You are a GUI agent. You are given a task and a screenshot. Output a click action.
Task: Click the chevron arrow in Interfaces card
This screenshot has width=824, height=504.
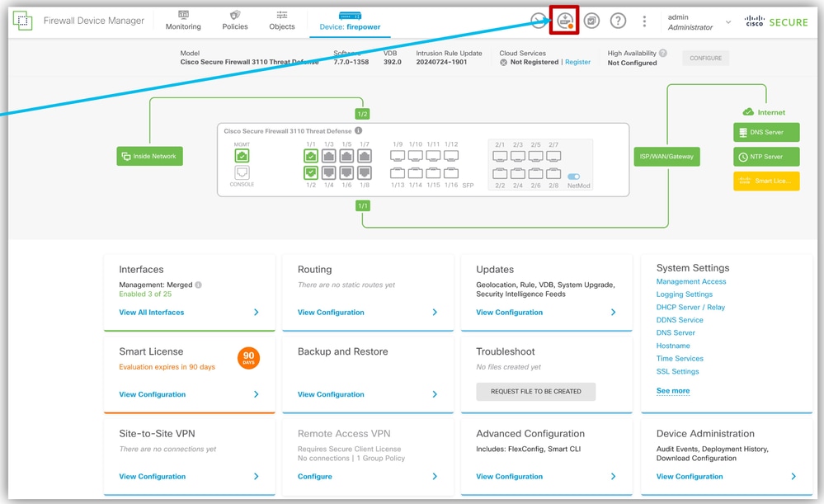coord(257,312)
